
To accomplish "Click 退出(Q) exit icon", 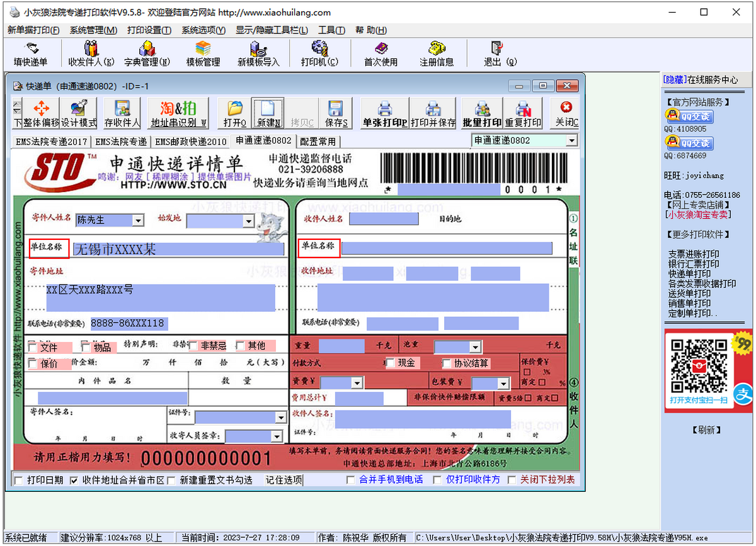I will (x=500, y=54).
